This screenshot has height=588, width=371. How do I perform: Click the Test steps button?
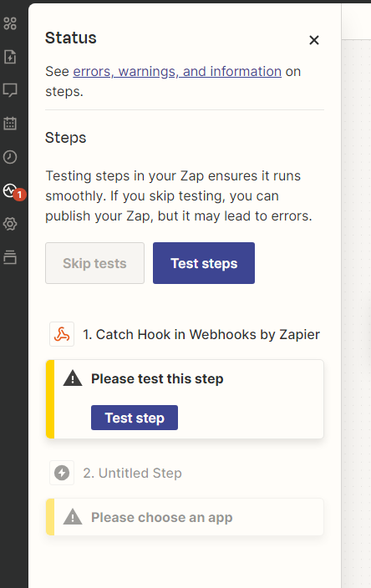pyautogui.click(x=204, y=263)
